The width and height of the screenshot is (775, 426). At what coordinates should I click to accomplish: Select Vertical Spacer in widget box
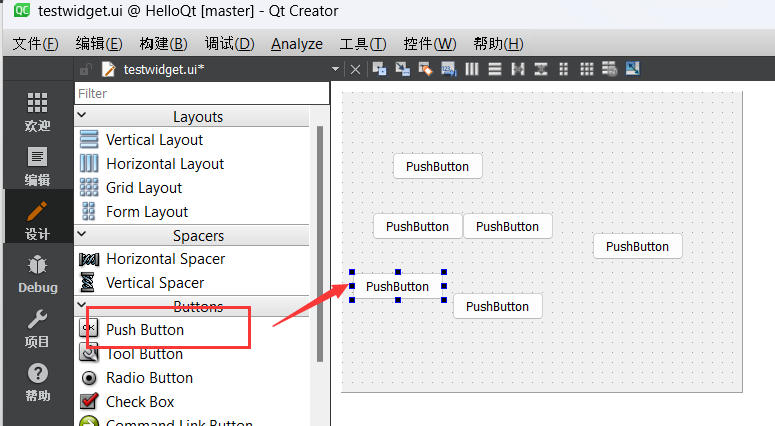point(192,283)
